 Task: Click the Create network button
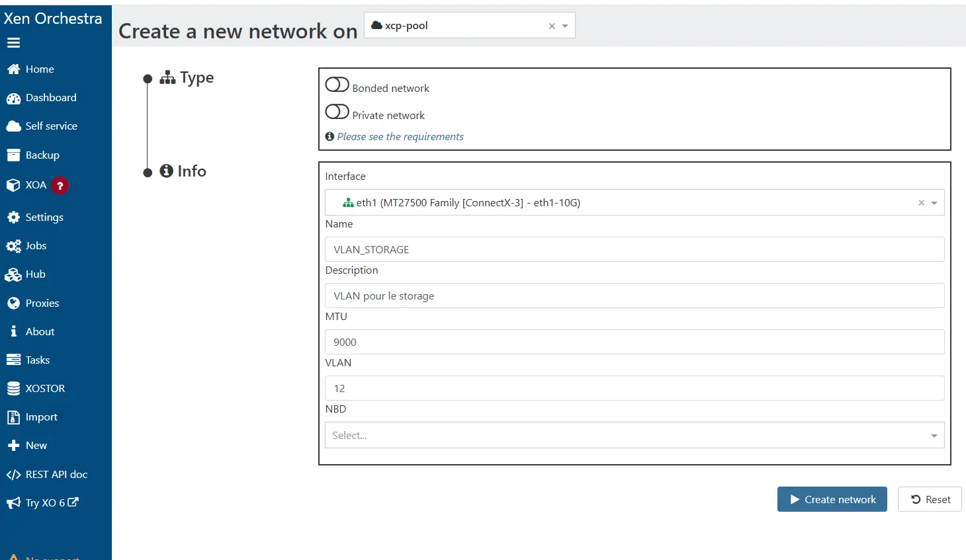click(832, 499)
